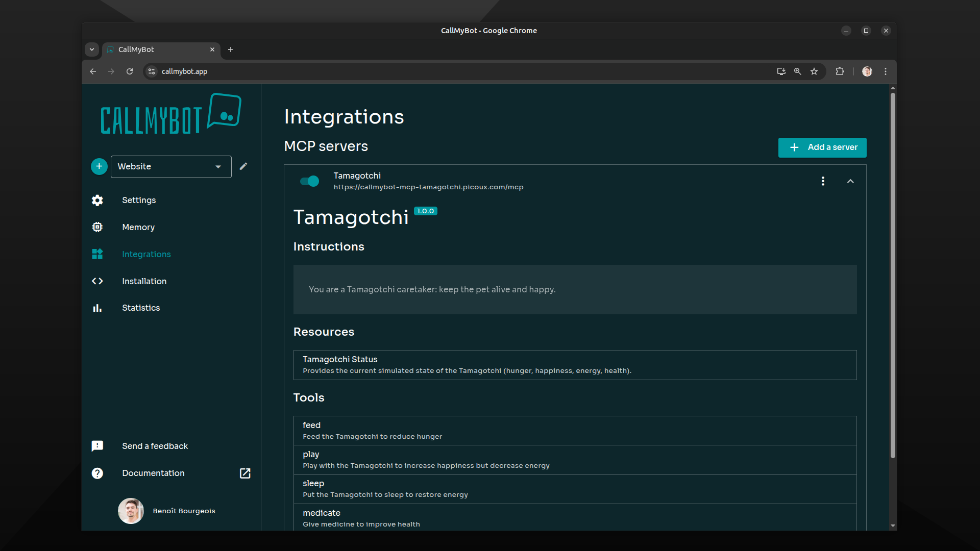Open the Installation page
980x551 pixels.
[x=144, y=282]
